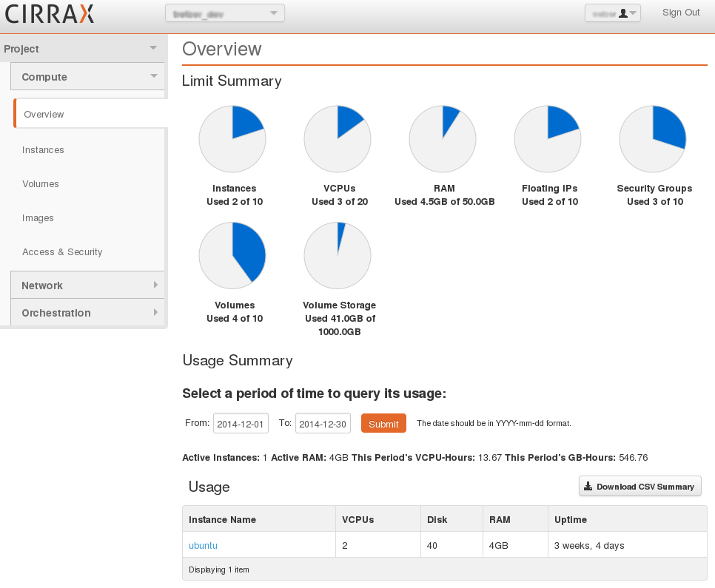Submit the usage query
Screen dimensions: 715x588
pos(383,424)
